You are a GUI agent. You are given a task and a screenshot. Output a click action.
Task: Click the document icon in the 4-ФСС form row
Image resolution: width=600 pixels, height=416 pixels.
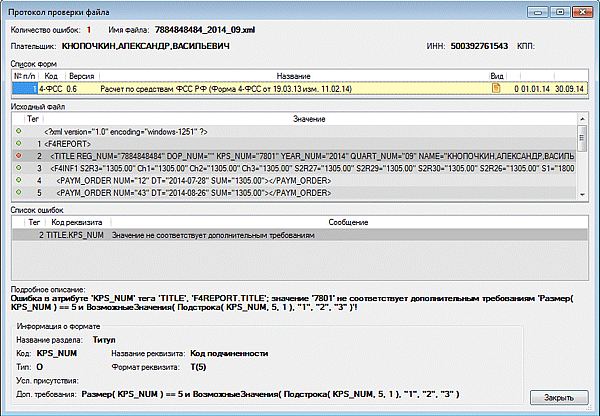[494, 88]
